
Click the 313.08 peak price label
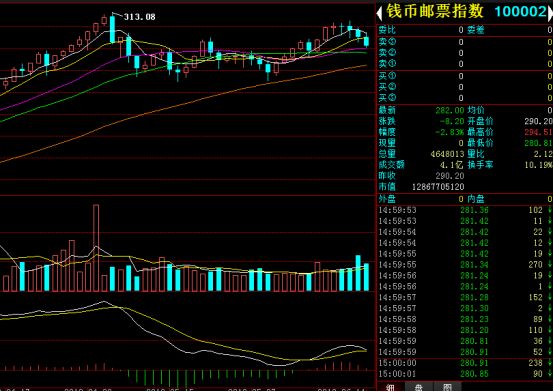tap(140, 17)
